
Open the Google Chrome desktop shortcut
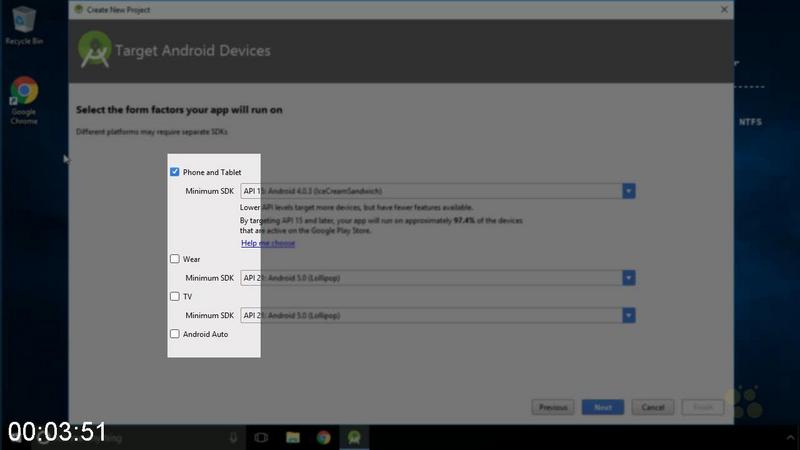click(24, 101)
